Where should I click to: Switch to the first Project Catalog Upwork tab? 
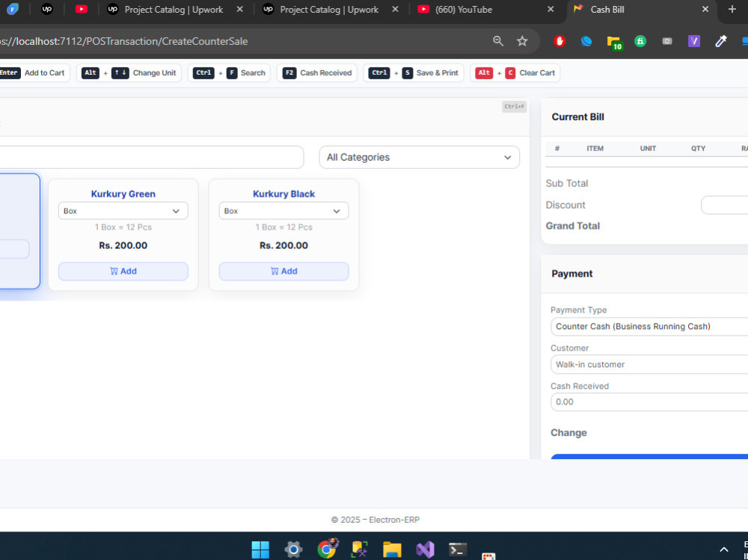coord(174,9)
